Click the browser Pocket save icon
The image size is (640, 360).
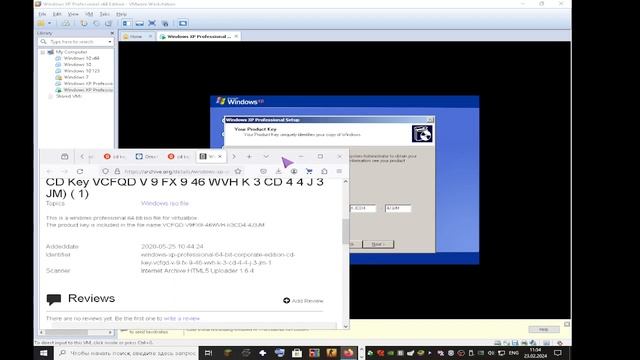[x=263, y=171]
